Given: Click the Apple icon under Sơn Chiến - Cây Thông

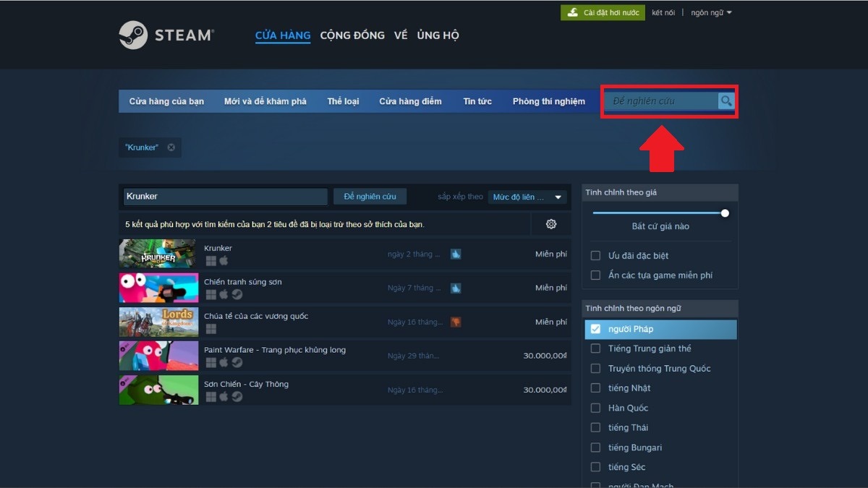Looking at the screenshot, I should point(224,396).
